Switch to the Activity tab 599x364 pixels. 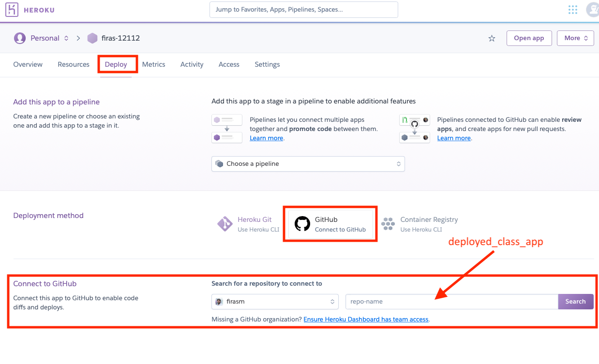coord(192,64)
